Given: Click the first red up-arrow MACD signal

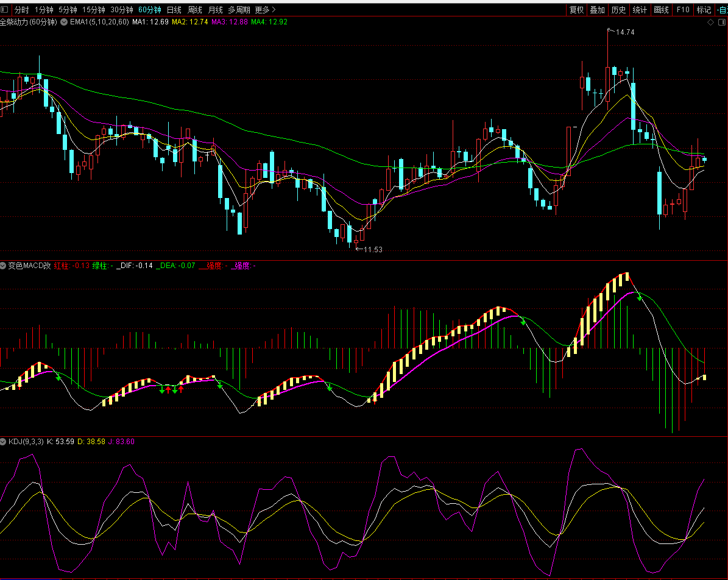Looking at the screenshot, I should click(168, 389).
